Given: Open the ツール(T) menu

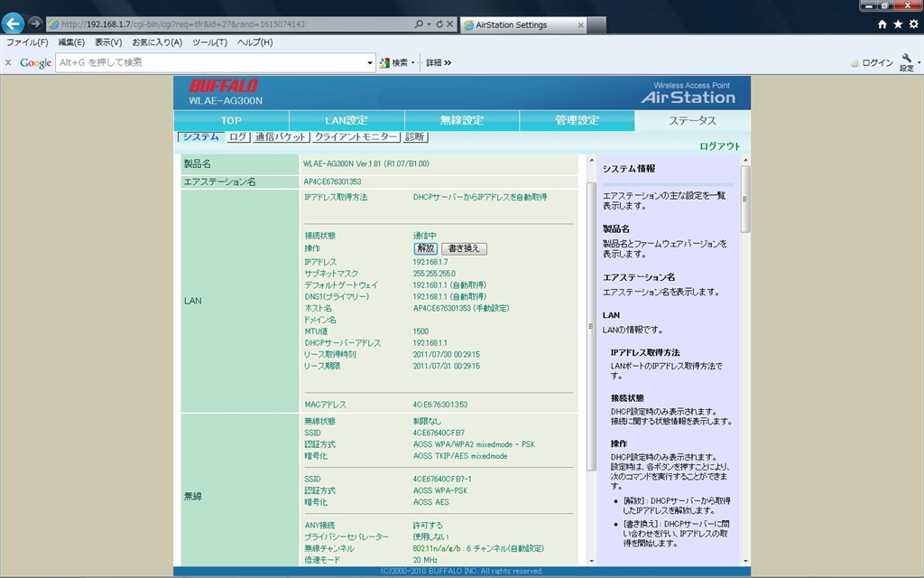Looking at the screenshot, I should click(x=209, y=42).
